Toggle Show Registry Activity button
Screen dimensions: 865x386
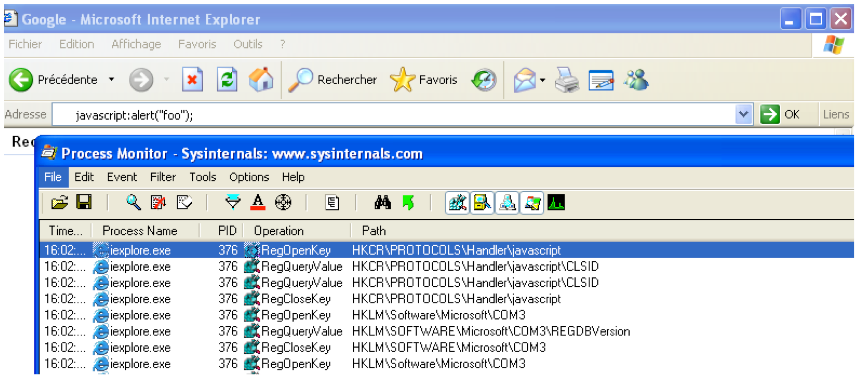tap(457, 202)
